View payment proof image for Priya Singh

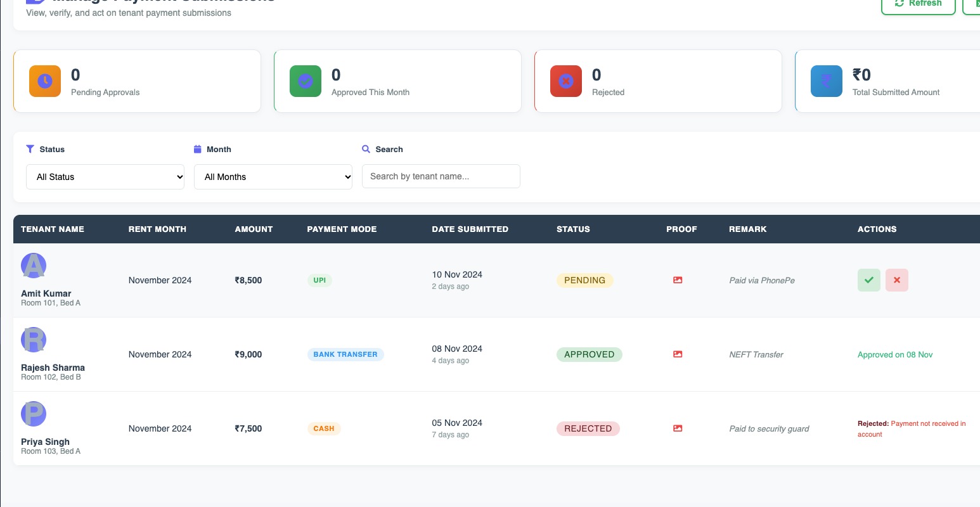coord(678,428)
